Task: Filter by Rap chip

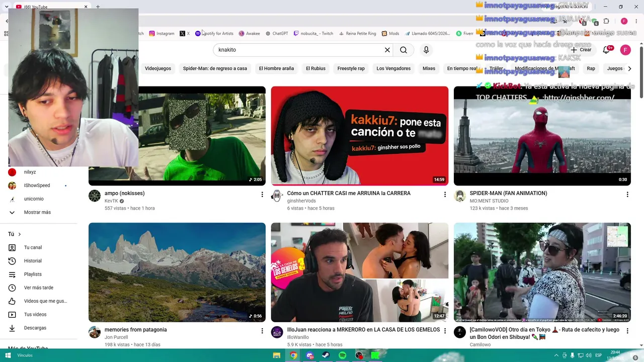Action: (591, 68)
